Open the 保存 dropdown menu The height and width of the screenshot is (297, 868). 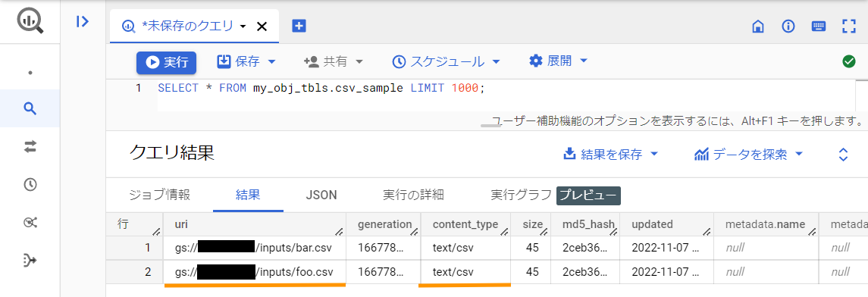point(246,61)
